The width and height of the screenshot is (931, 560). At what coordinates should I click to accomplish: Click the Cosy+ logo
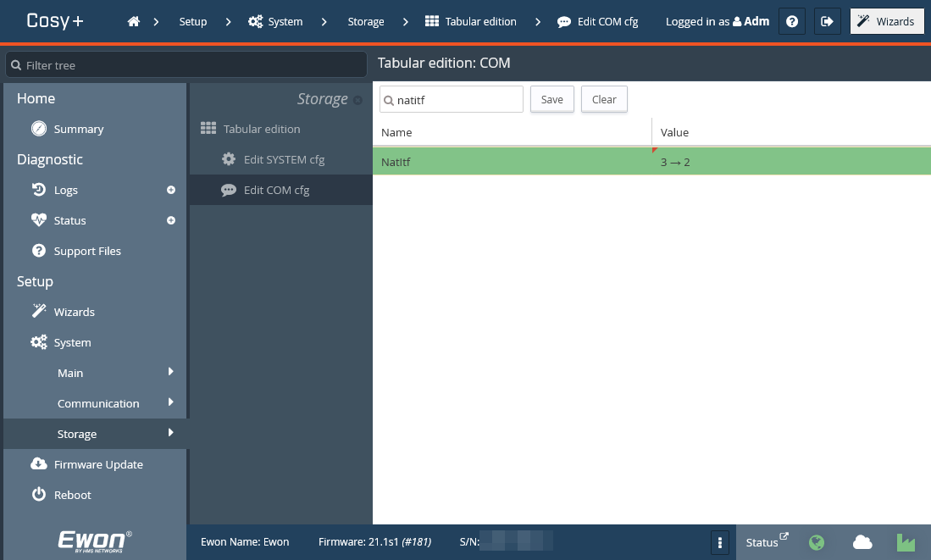[54, 21]
